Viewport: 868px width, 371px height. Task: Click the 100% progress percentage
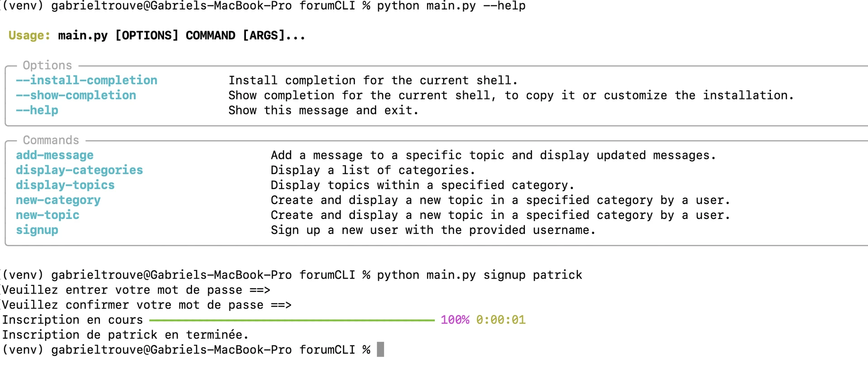(x=455, y=320)
